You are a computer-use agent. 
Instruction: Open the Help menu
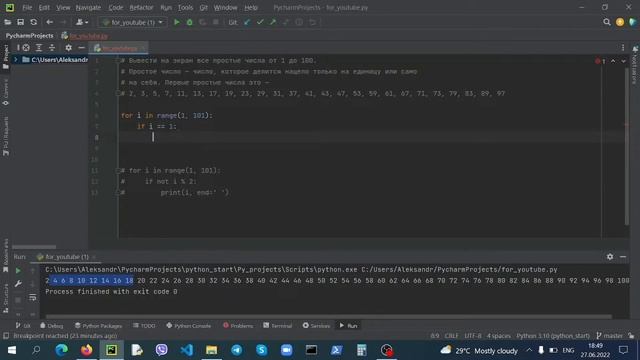point(251,7)
